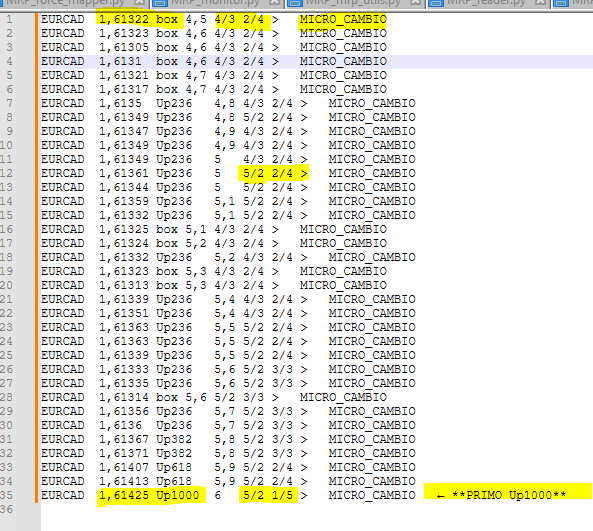Click price 1,61367 on line 31
This screenshot has width=593, height=531.
124,439
